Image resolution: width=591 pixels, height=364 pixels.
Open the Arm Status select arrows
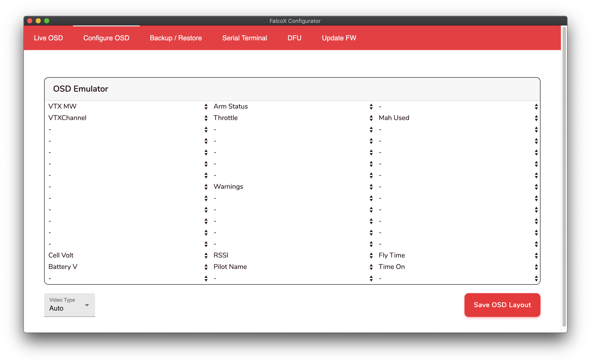coord(371,107)
